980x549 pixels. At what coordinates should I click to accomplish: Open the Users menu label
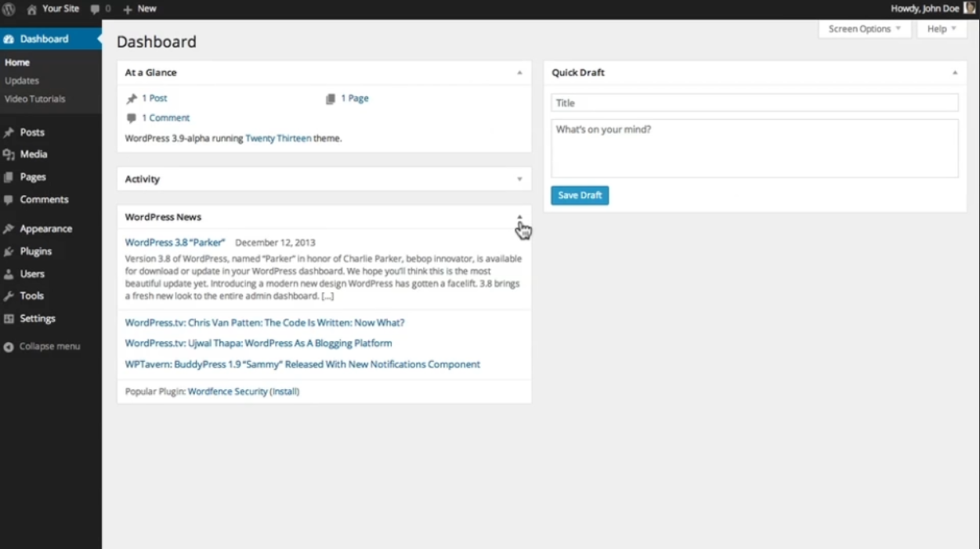(x=32, y=274)
